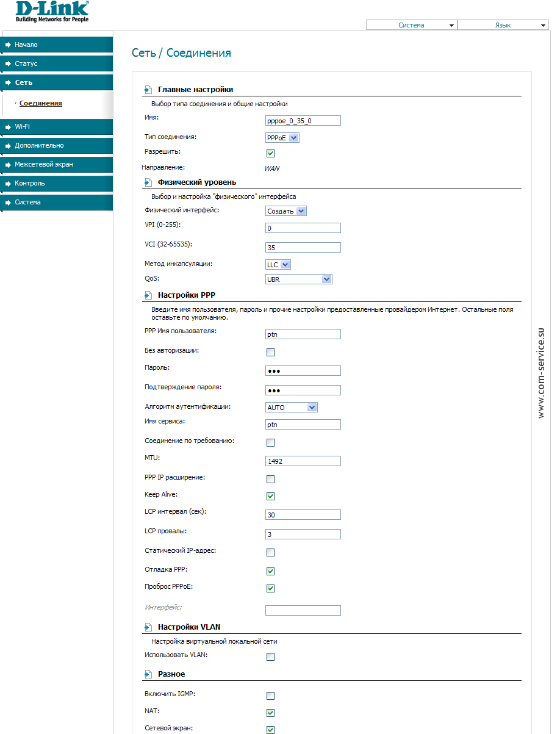Click the D-Link logo
The width and height of the screenshot is (560, 734).
52,12
